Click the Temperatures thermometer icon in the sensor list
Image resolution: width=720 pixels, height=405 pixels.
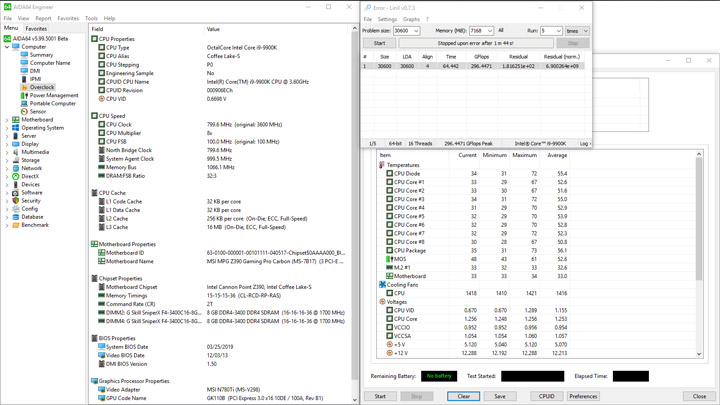coord(382,165)
